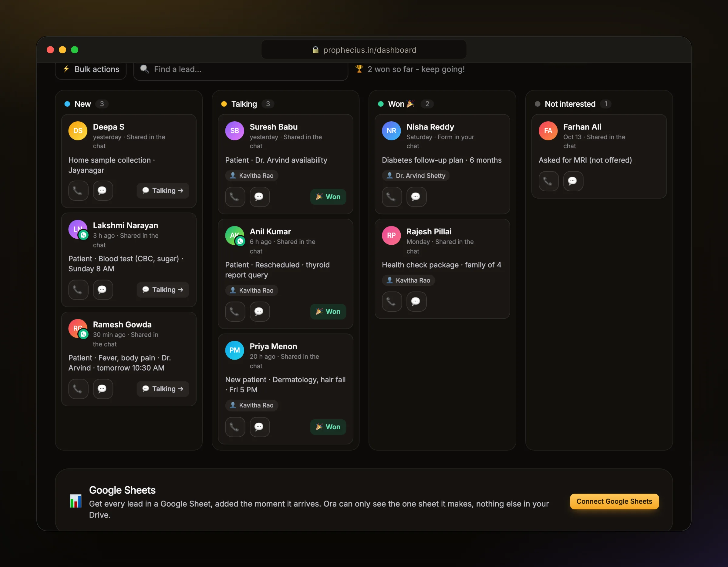Click the prophecius.in/dashboard address bar
The height and width of the screenshot is (567, 728).
[364, 50]
